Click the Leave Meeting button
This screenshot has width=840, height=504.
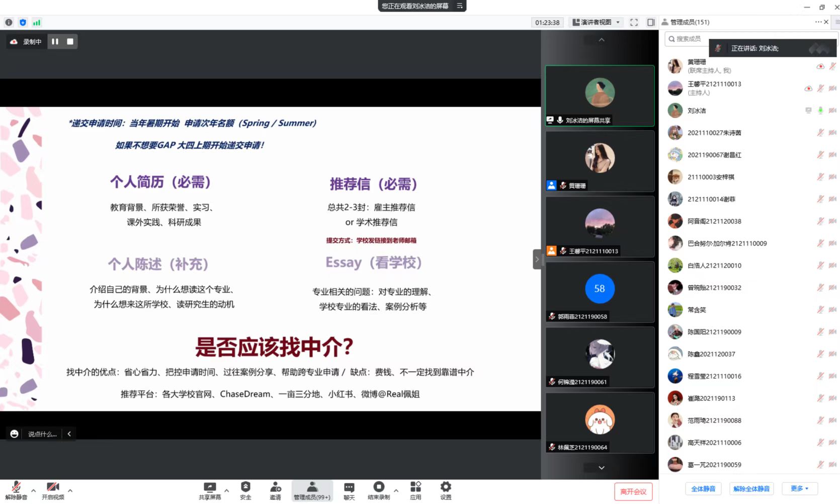[633, 491]
